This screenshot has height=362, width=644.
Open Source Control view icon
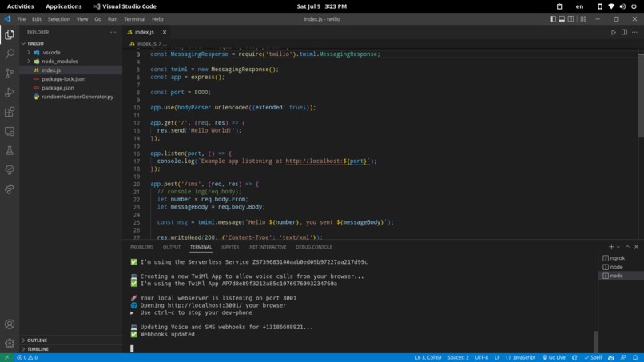[x=10, y=74]
